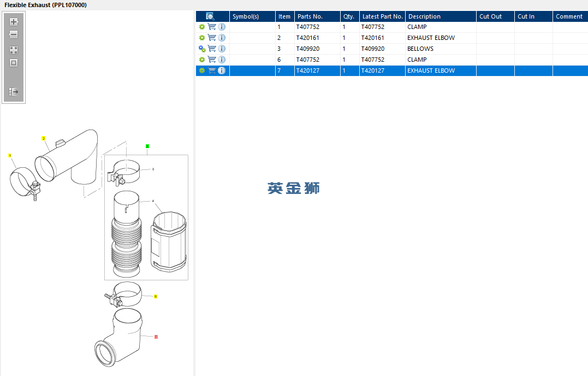Open info for item 6 CLAMP
The width and height of the screenshot is (588, 376).
coord(222,60)
